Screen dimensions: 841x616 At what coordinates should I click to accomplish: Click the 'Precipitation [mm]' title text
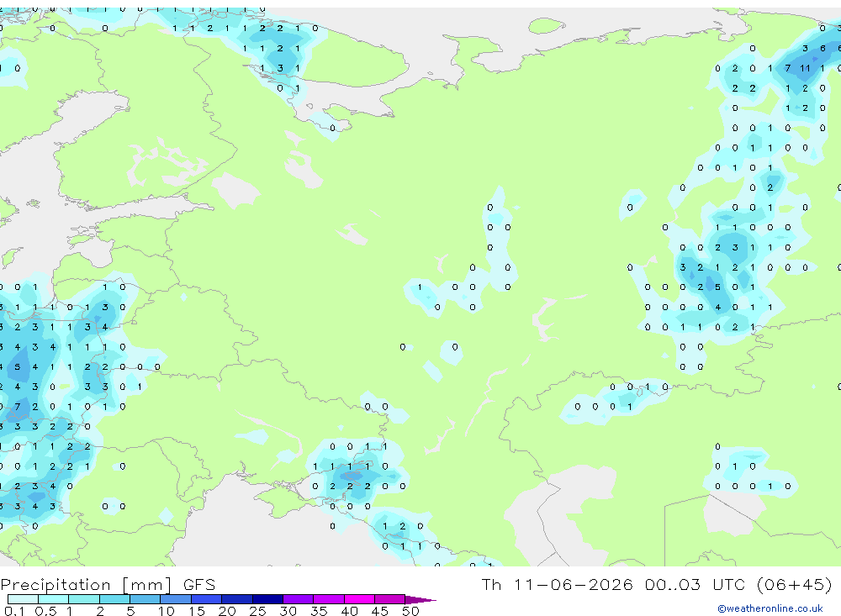87,585
